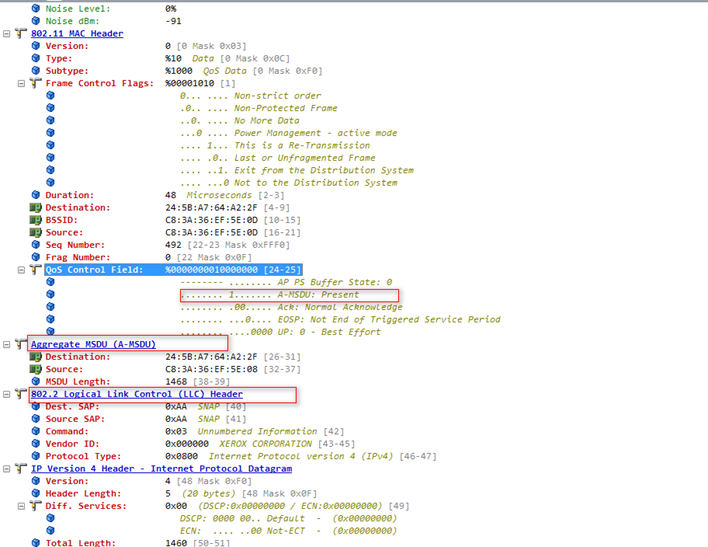Viewport: 708px width, 547px height.
Task: Click the Frame Control Flags branch icon
Action: tap(36, 83)
